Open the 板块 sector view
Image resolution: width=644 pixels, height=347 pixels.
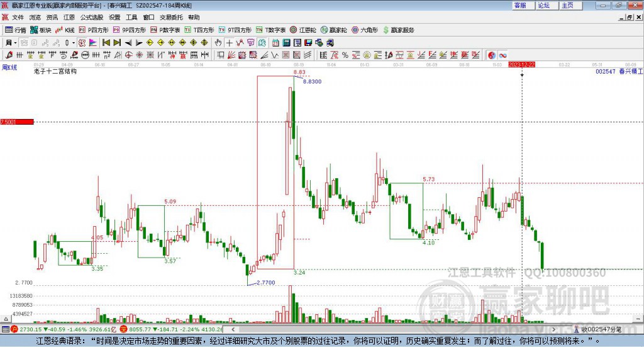point(40,30)
